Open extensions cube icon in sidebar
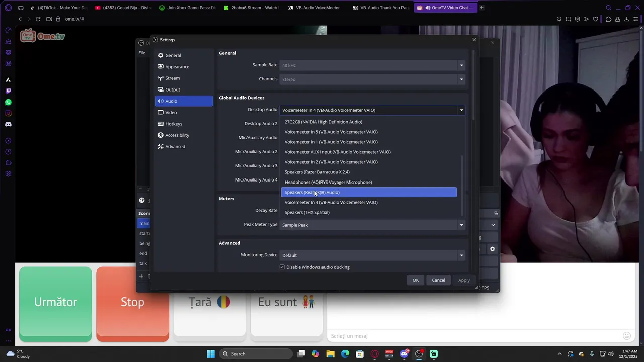Image resolution: width=644 pixels, height=362 pixels. pyautogui.click(x=8, y=163)
